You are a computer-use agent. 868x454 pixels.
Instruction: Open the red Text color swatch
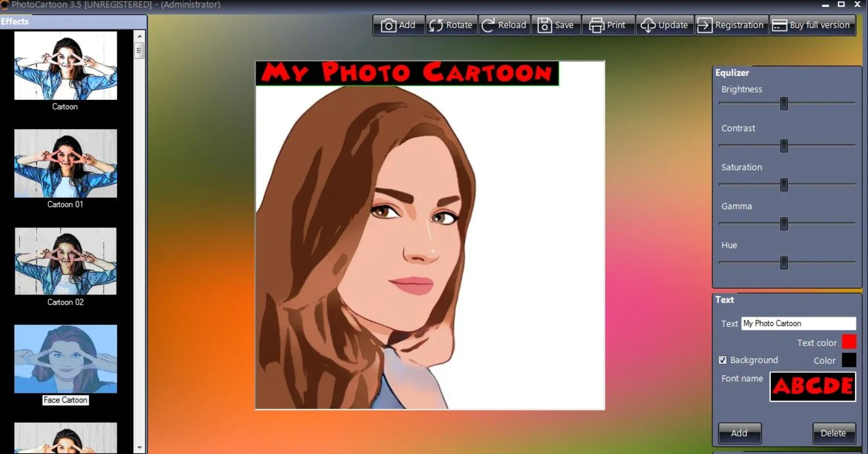coord(849,342)
